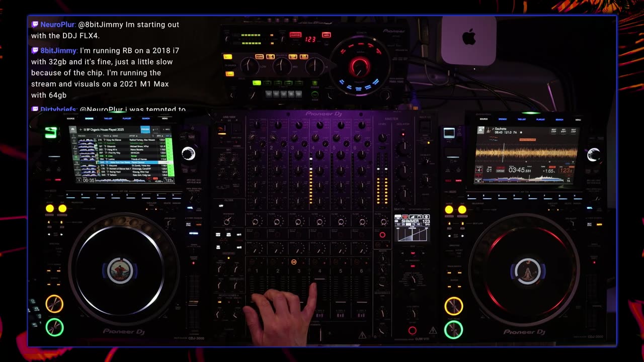Toggle the AUTO button beside the 123 BPM display

(x=326, y=35)
